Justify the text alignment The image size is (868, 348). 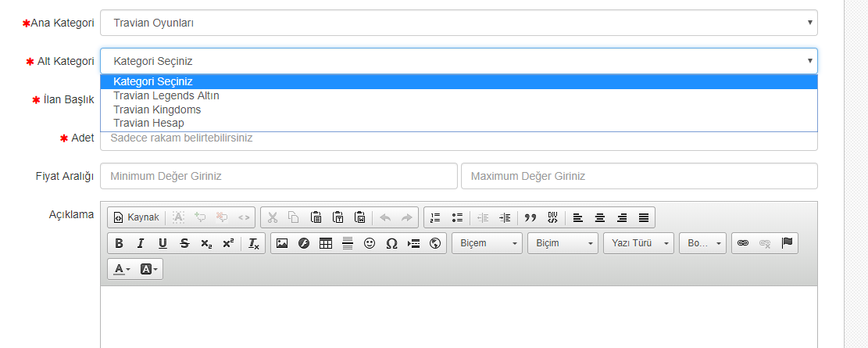click(x=643, y=217)
